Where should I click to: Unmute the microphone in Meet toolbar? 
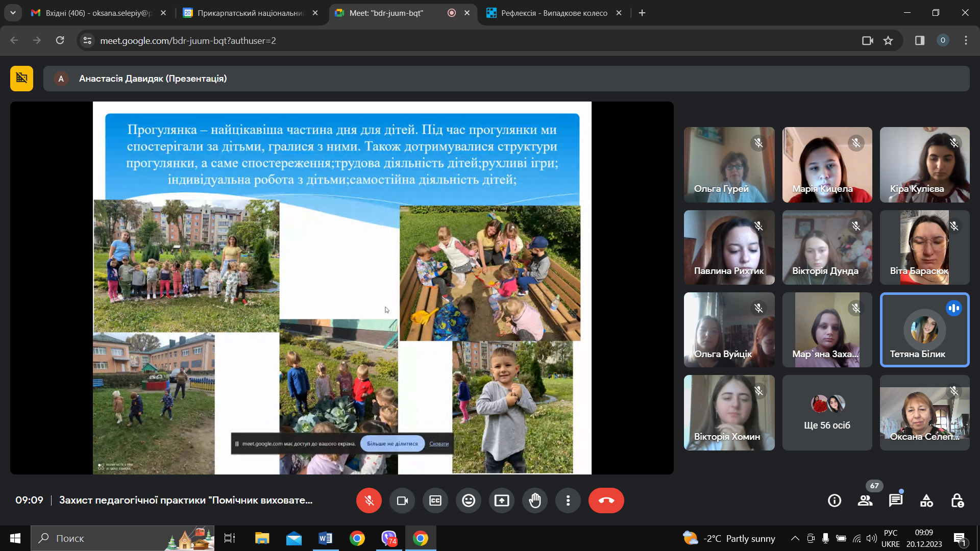[x=369, y=500]
